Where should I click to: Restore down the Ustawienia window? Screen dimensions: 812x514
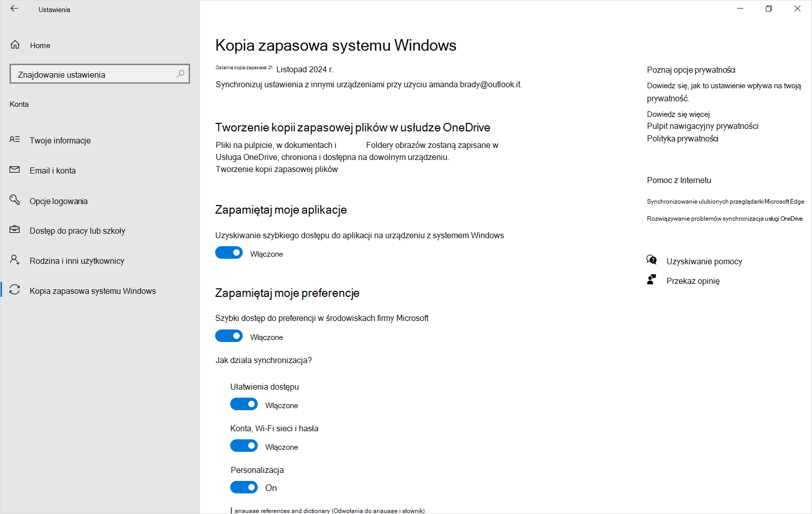point(769,9)
